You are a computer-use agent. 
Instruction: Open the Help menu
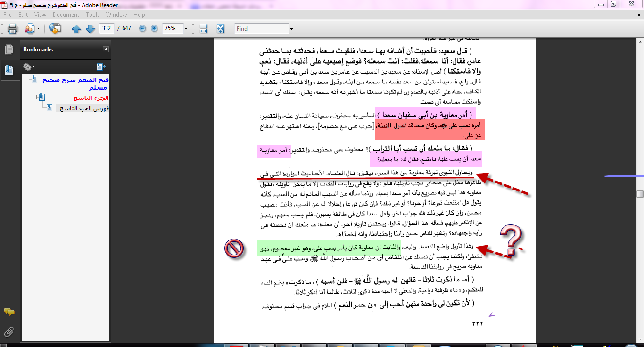[139, 15]
